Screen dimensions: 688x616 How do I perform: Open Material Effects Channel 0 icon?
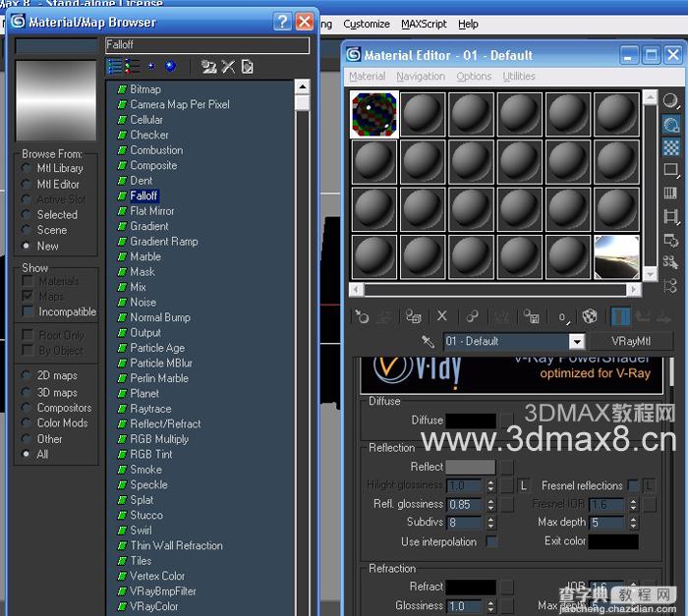(x=563, y=316)
